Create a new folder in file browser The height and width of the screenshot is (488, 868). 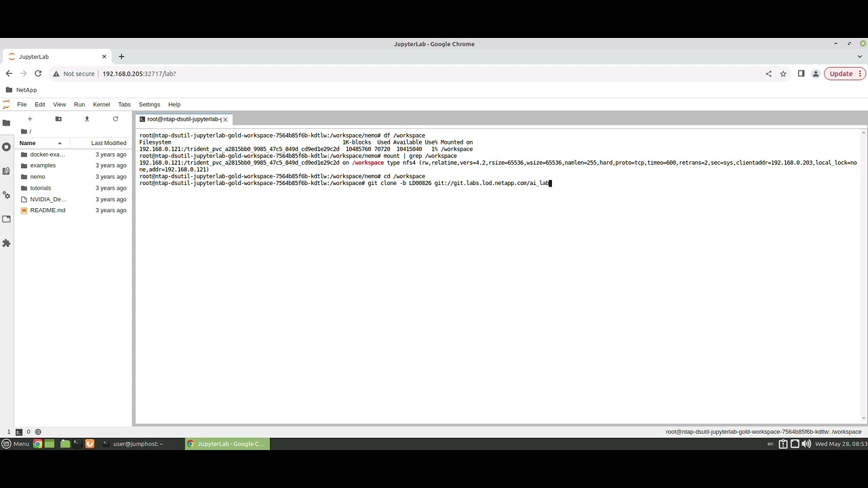coord(58,119)
